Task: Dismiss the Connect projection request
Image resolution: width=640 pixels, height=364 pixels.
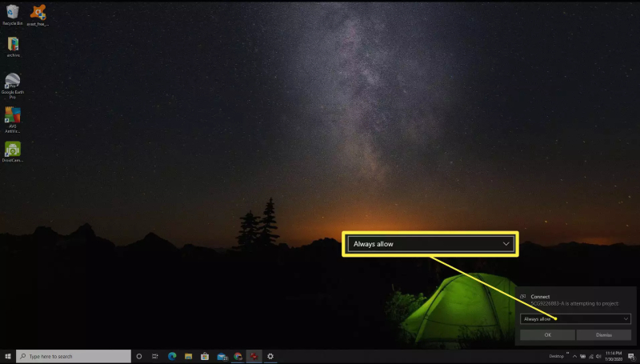Action: (x=603, y=335)
